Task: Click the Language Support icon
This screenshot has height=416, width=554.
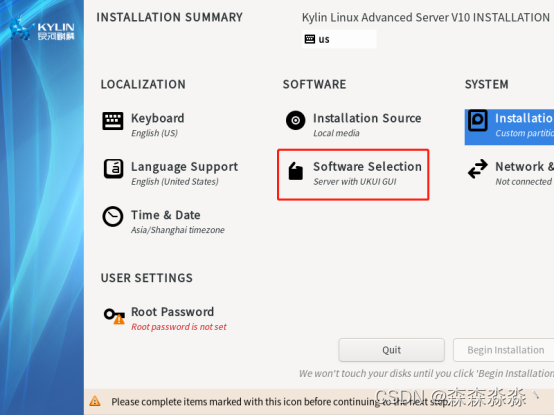Action: pyautogui.click(x=113, y=169)
